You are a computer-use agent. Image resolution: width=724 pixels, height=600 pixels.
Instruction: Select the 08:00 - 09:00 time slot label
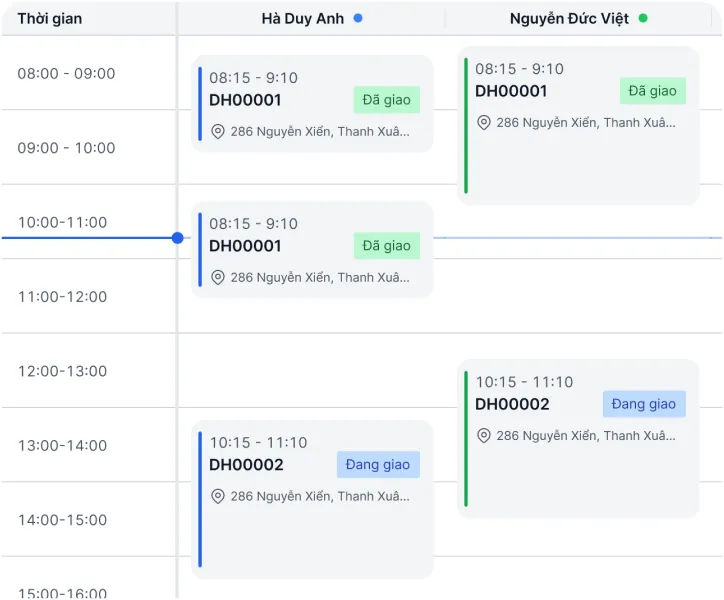pyautogui.click(x=66, y=73)
